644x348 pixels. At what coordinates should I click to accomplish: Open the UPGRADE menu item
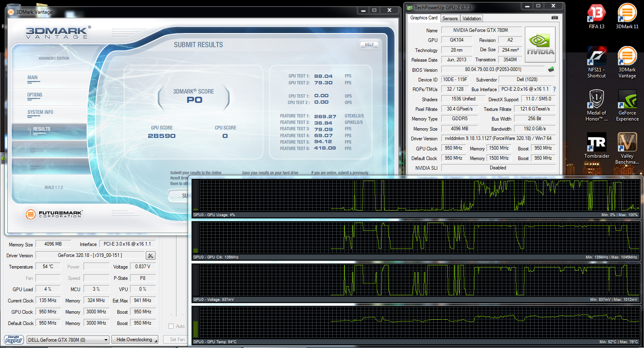pyautogui.click(x=49, y=149)
